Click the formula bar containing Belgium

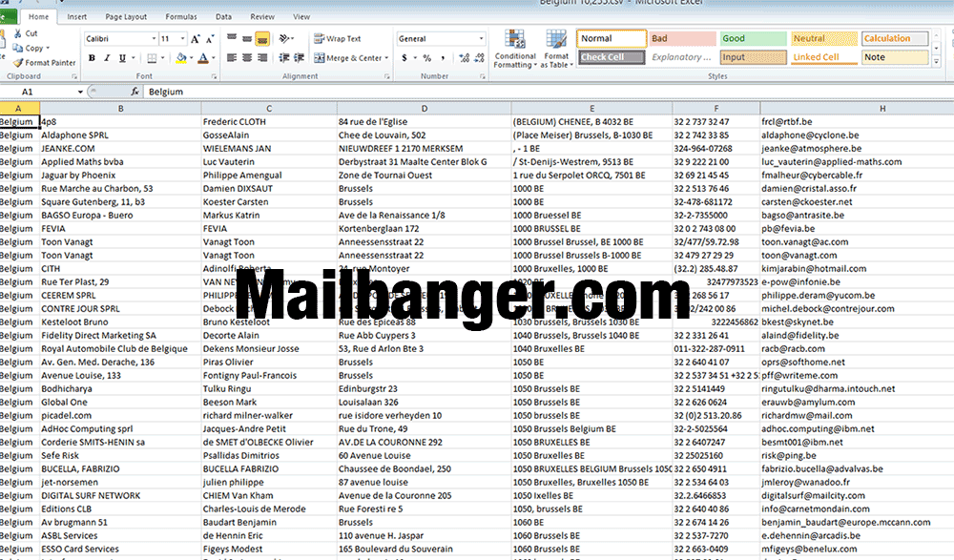(x=548, y=92)
